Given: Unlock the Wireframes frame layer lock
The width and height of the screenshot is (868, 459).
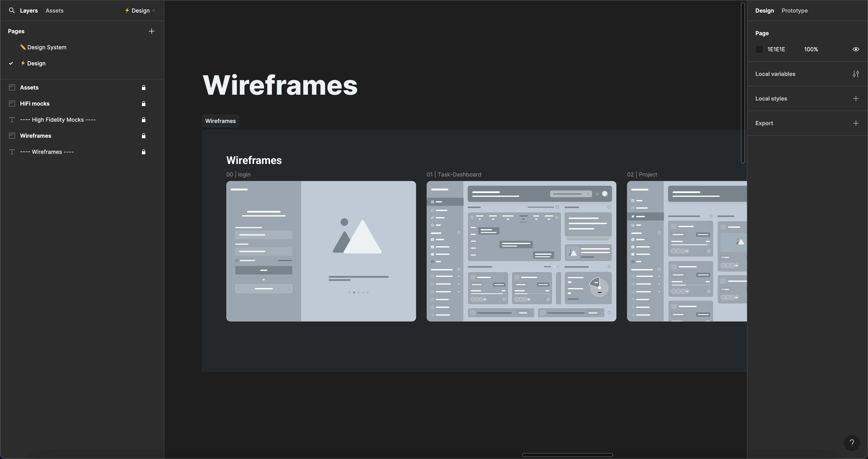Looking at the screenshot, I should tap(144, 136).
